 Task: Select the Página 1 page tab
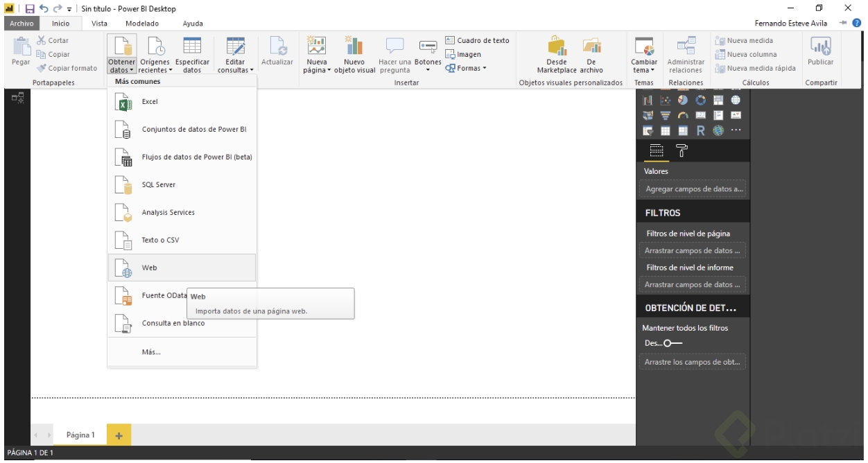tap(80, 435)
